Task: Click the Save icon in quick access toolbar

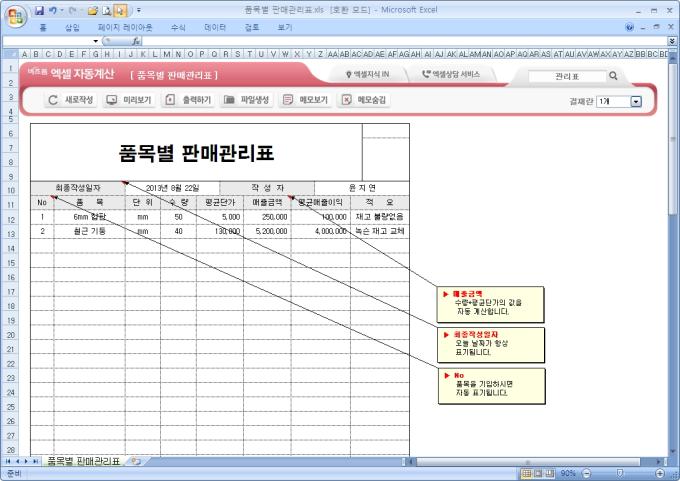Action: tap(38, 10)
